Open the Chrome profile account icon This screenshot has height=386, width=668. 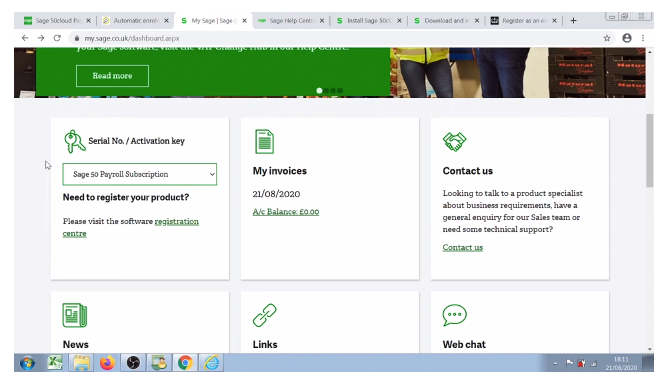click(627, 38)
